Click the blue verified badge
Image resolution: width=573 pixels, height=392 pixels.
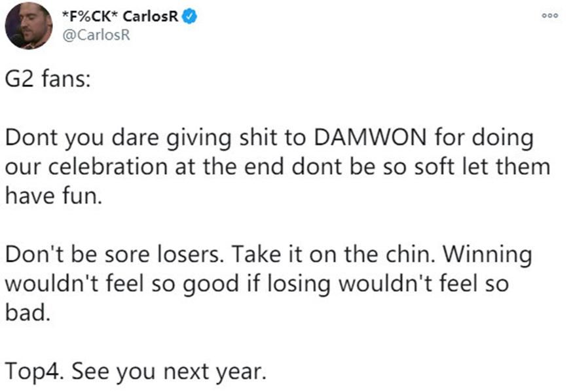[189, 16]
